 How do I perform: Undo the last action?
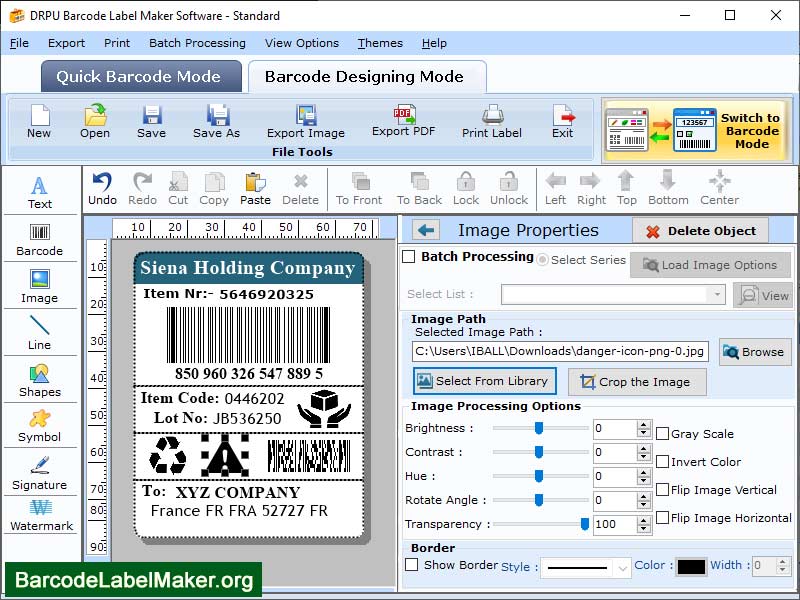(x=102, y=189)
